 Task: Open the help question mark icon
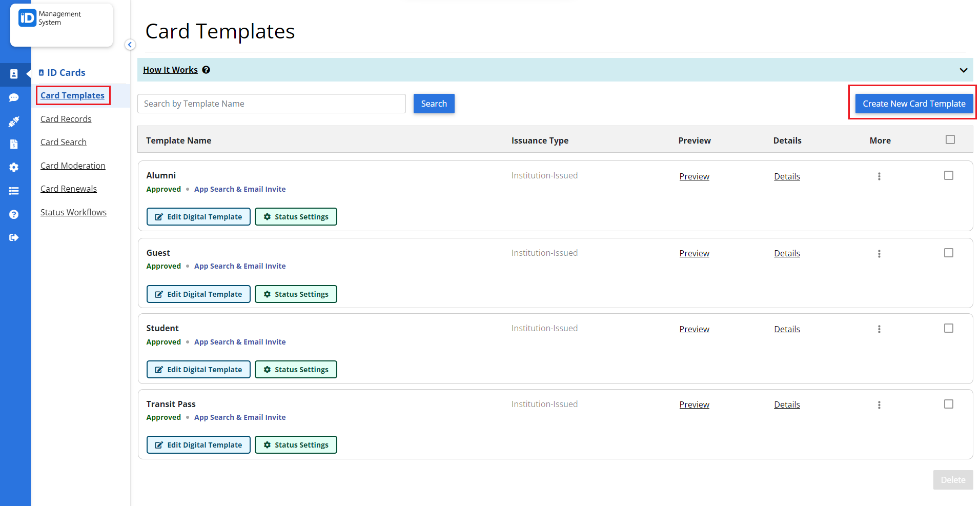click(x=15, y=214)
